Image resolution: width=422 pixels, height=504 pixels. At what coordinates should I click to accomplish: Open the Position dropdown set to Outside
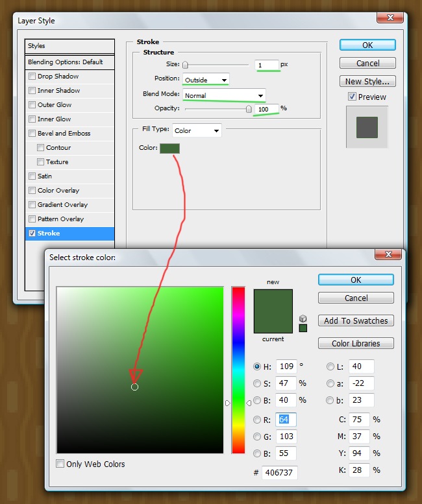[206, 80]
